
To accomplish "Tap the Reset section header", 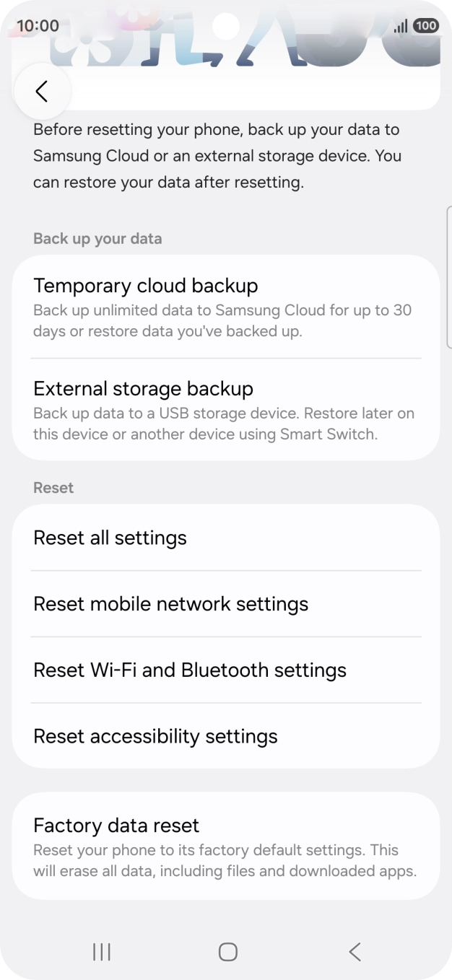I will [x=53, y=487].
